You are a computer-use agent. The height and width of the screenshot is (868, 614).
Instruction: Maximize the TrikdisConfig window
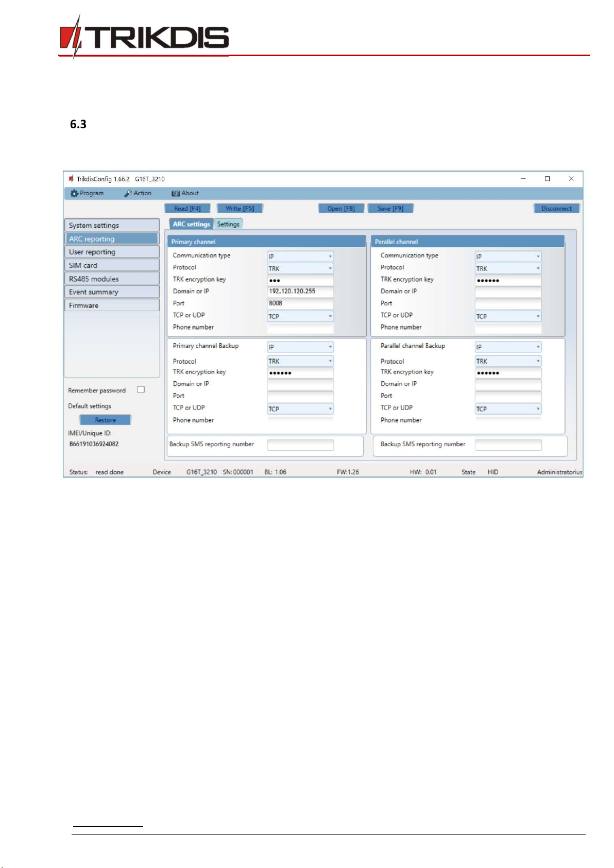(547, 179)
